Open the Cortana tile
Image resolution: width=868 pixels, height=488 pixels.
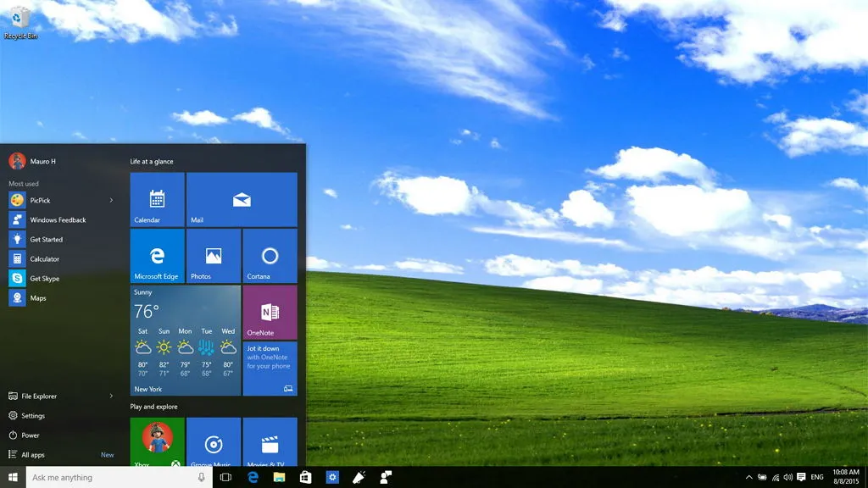pos(270,256)
